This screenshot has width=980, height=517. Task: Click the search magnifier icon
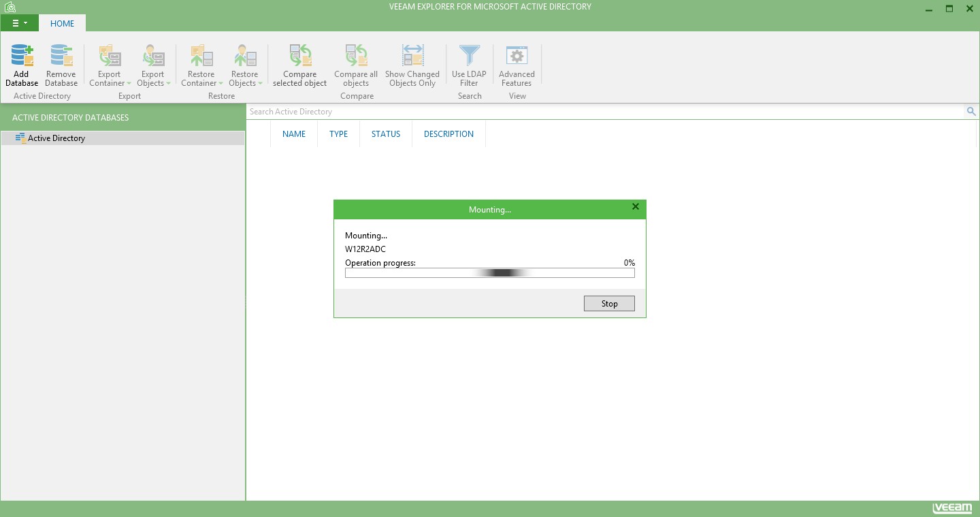click(x=971, y=112)
